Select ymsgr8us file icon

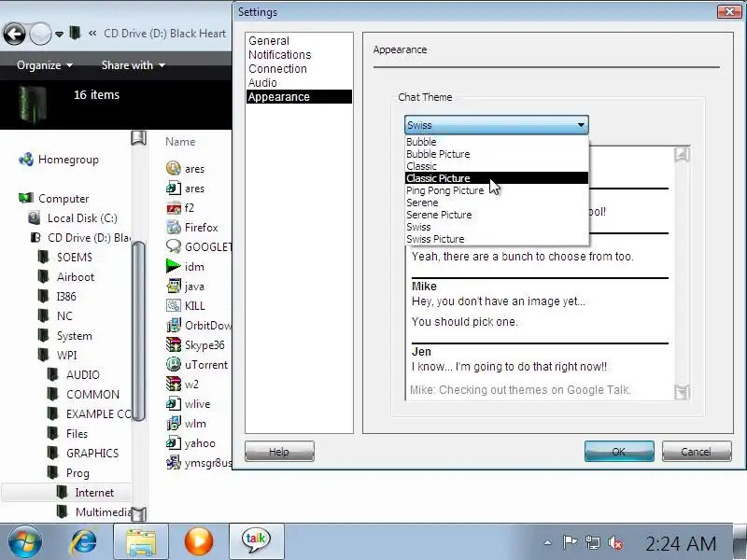[174, 462]
